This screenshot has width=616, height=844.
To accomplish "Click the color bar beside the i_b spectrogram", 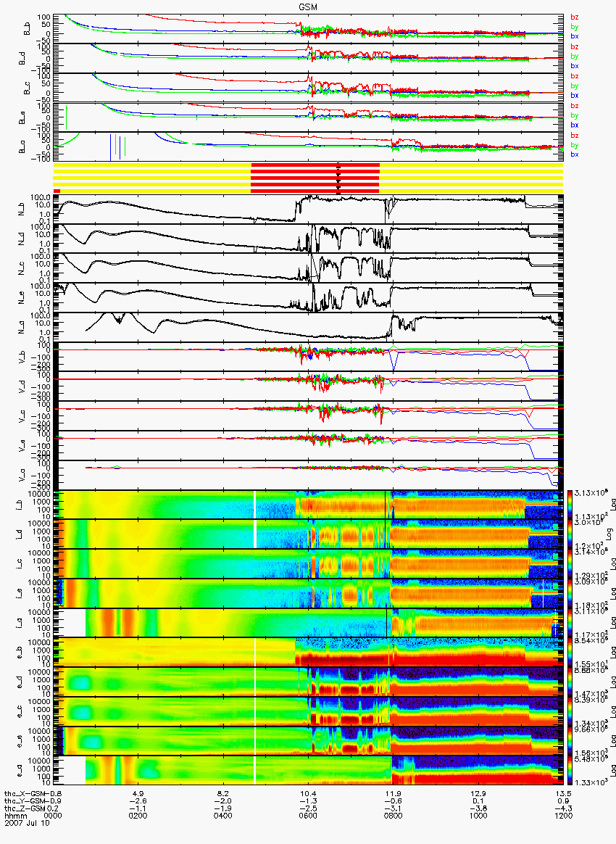I will 570,505.
